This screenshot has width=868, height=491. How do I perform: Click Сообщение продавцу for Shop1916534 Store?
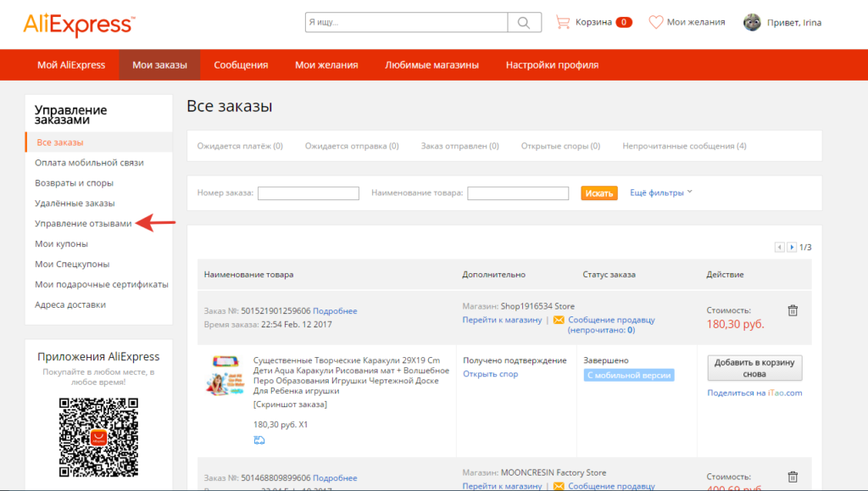(x=611, y=320)
